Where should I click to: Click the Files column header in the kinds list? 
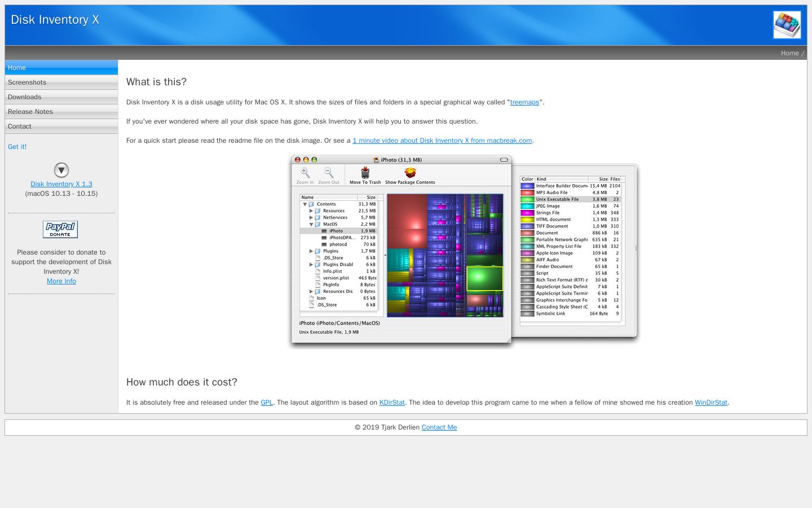click(x=615, y=179)
